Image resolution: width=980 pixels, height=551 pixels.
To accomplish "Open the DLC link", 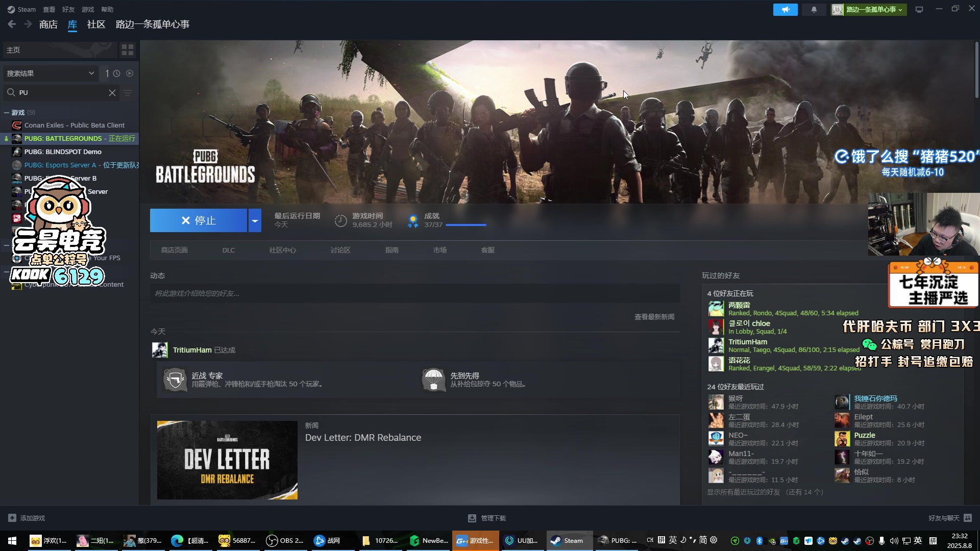I will pos(229,250).
